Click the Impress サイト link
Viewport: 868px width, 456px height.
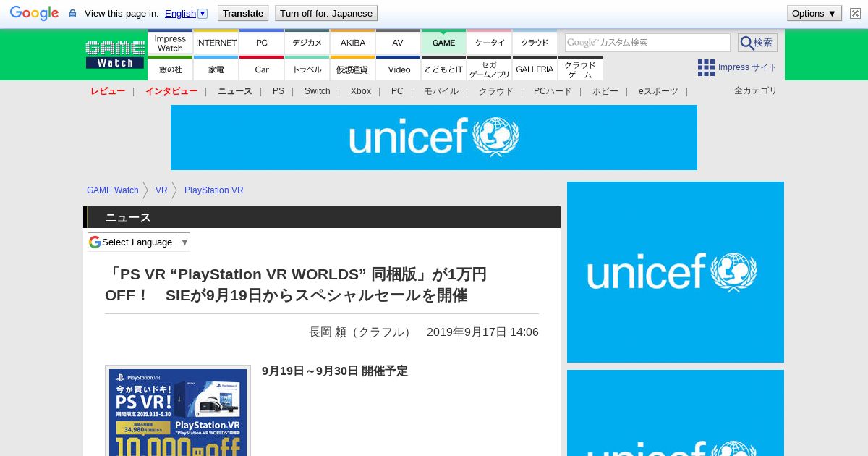747,68
